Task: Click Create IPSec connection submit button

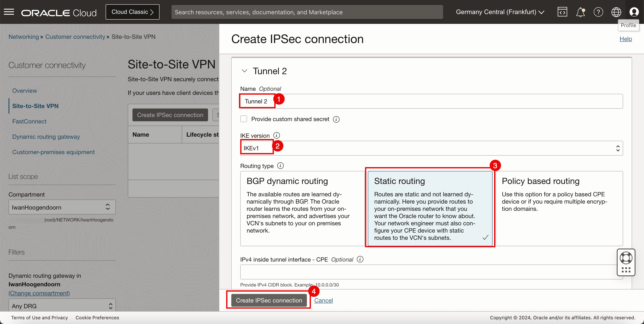Action: 269,300
